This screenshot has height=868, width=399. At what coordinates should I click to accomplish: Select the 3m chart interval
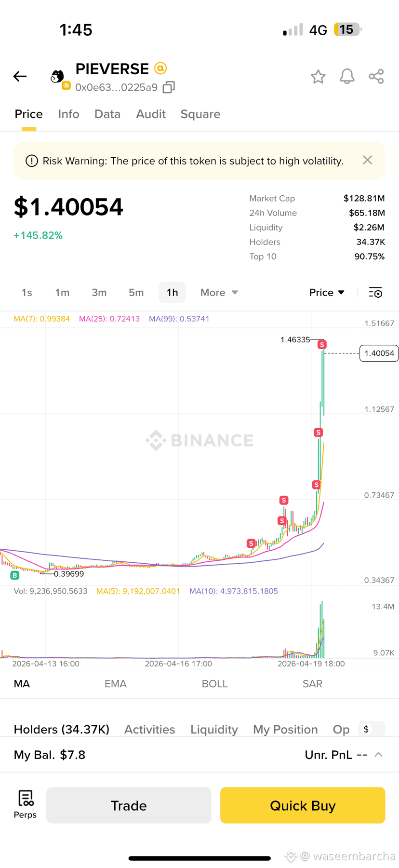[x=99, y=293]
